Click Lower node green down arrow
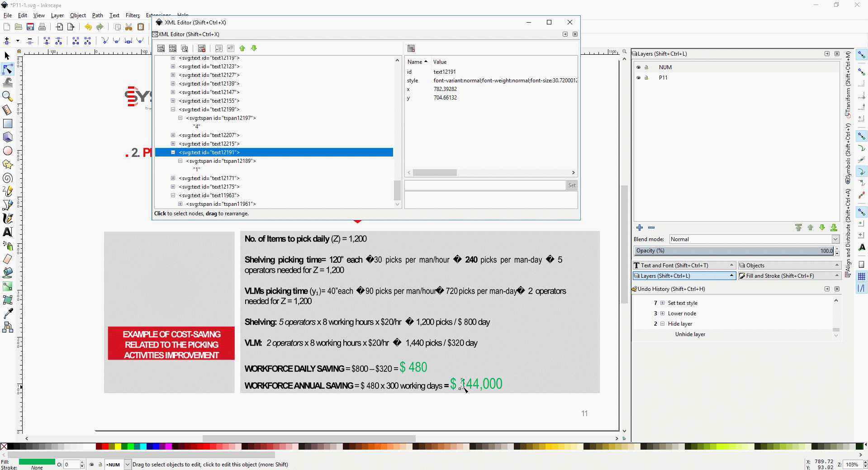This screenshot has width=868, height=470. click(254, 48)
